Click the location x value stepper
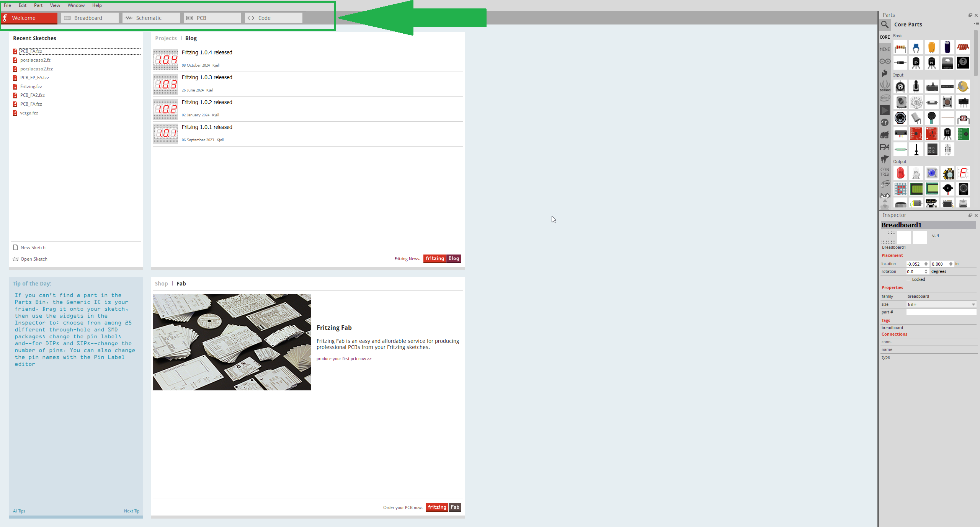Screen dimensions: 980x527 tap(926, 264)
